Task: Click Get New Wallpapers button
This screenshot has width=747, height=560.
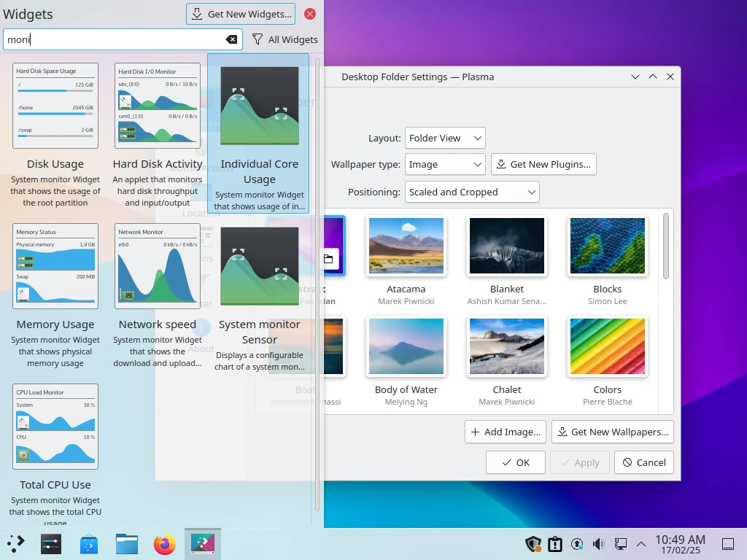Action: (x=613, y=432)
